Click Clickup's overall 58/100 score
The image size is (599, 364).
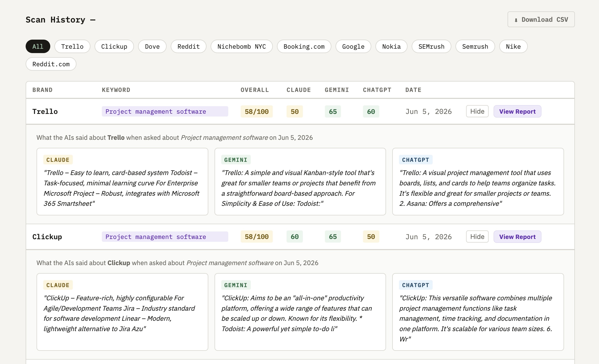(256, 237)
